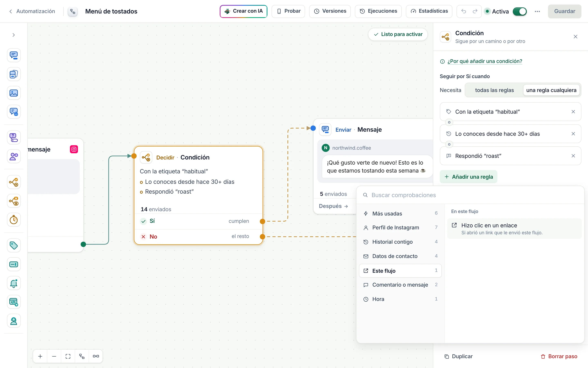Toggle the Activa switch off
Screen dimensions: 588x368
[x=520, y=11]
